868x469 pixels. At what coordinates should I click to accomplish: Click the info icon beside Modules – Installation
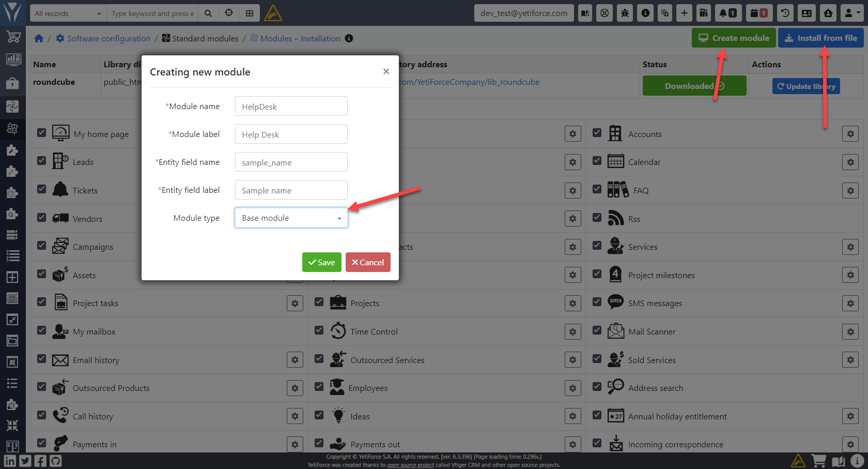349,38
